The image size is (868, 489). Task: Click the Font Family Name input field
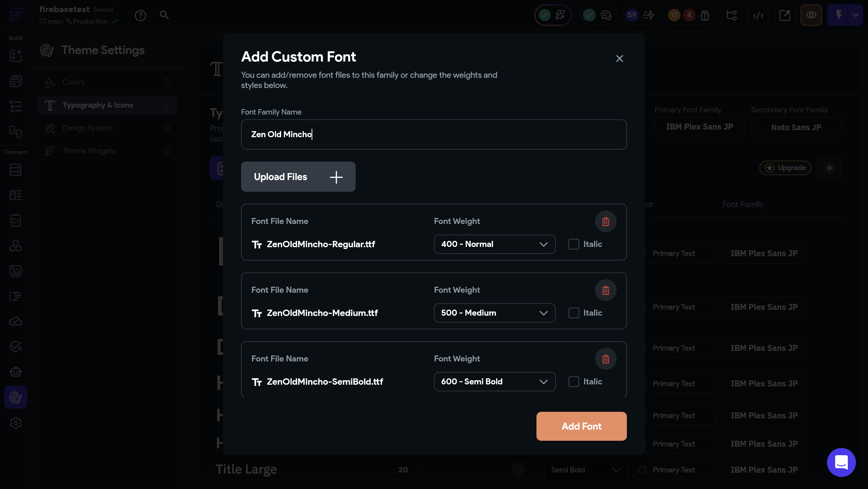(434, 134)
